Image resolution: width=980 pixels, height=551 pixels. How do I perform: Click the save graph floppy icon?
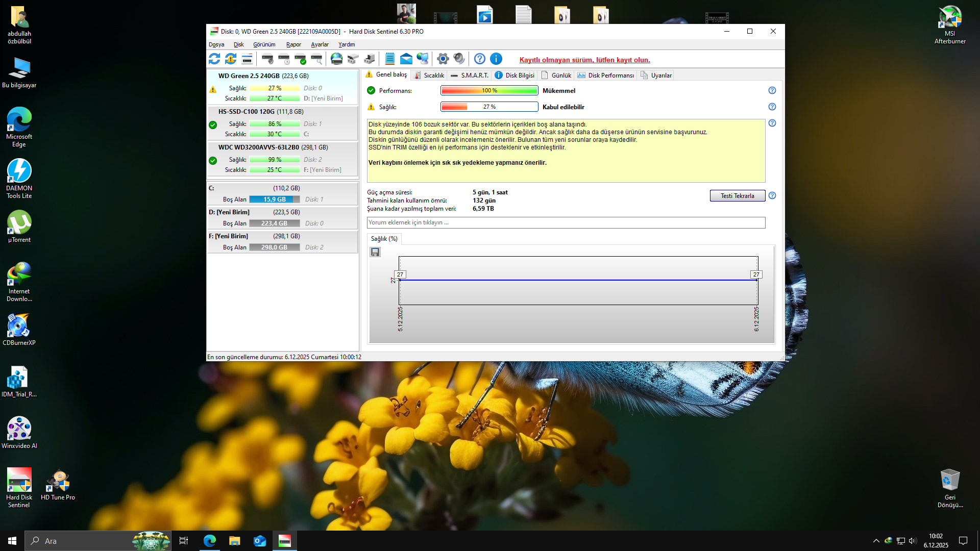coord(375,252)
